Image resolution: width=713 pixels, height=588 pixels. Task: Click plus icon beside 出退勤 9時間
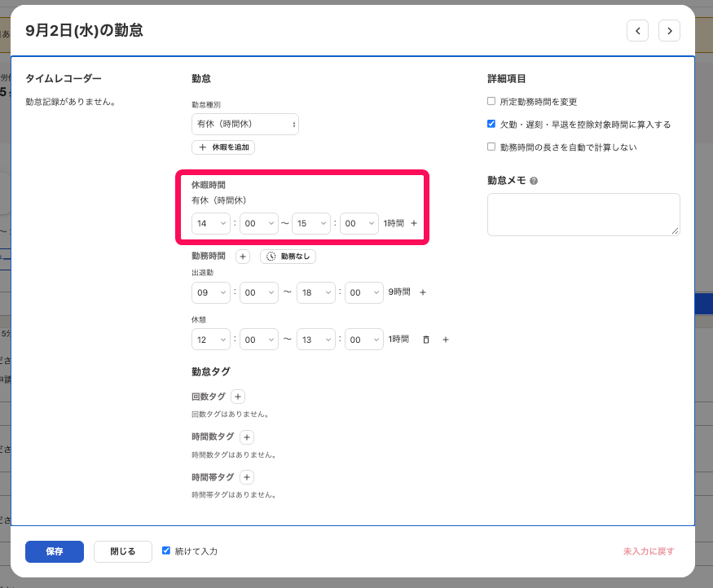pos(423,292)
